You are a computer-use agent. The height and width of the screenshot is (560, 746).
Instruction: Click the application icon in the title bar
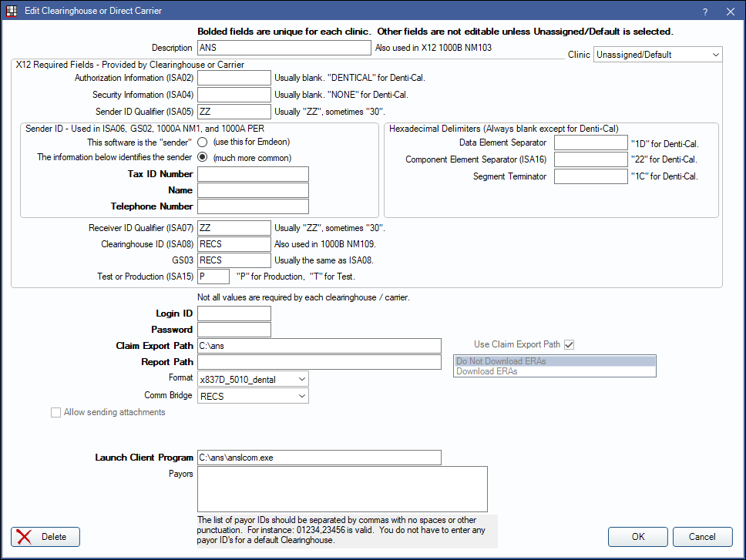tap(11, 11)
